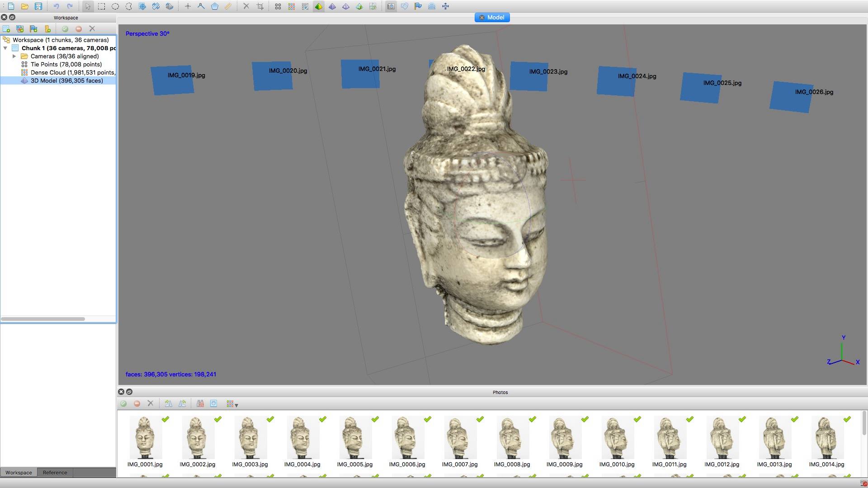The image size is (868, 488).
Task: Switch to the Reference tab
Action: point(55,473)
